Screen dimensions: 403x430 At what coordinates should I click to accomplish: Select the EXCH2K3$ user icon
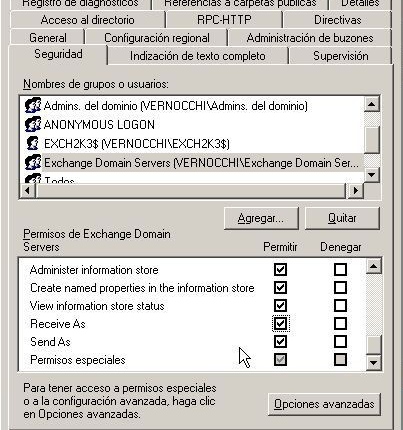tap(33, 143)
